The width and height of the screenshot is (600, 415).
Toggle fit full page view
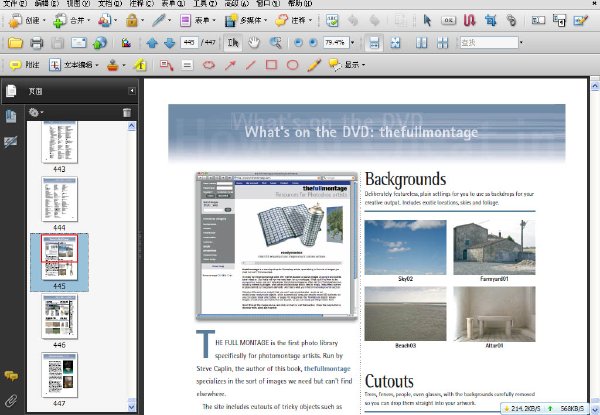[x=395, y=43]
